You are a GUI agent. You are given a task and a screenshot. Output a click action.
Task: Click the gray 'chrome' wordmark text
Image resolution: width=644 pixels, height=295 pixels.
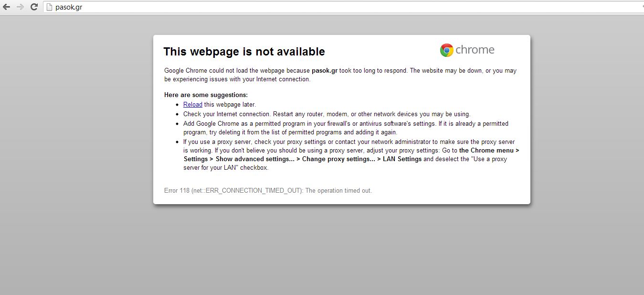click(475, 50)
